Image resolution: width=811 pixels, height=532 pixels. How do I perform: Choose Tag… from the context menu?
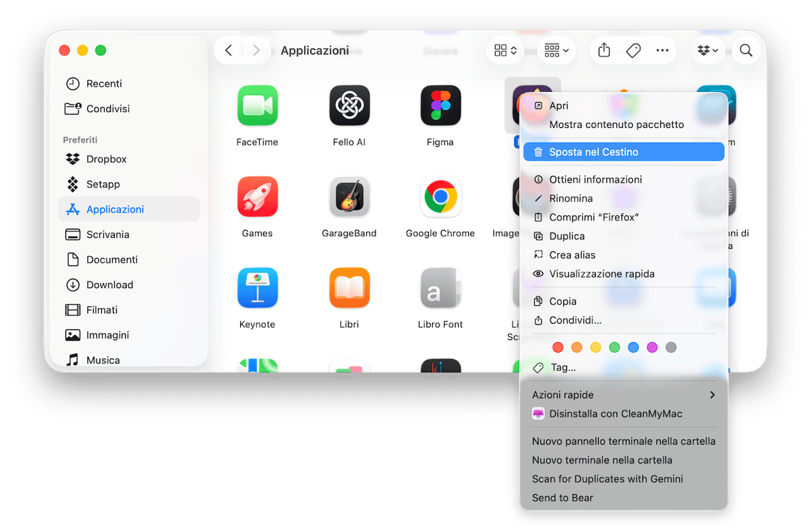click(x=624, y=367)
